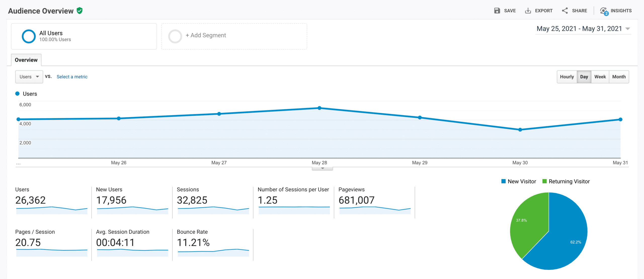Screen dimensions: 644x279
Task: Switch chart granularity to Week
Action: click(x=600, y=77)
